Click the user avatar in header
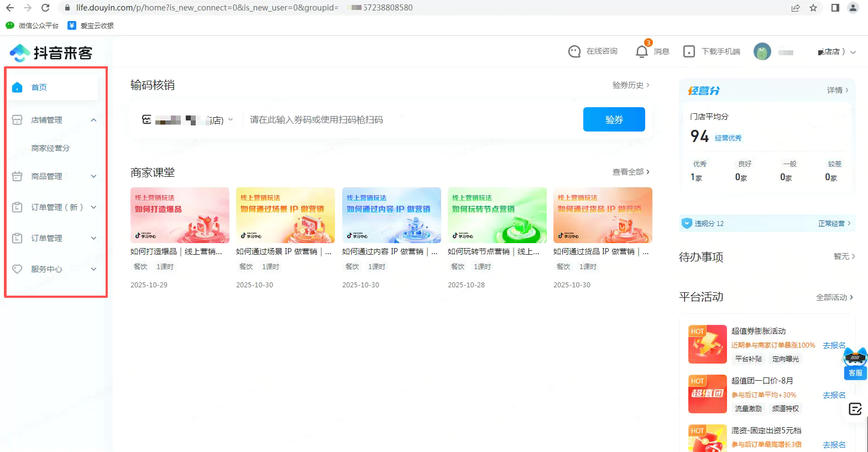868x452 pixels. tap(762, 51)
